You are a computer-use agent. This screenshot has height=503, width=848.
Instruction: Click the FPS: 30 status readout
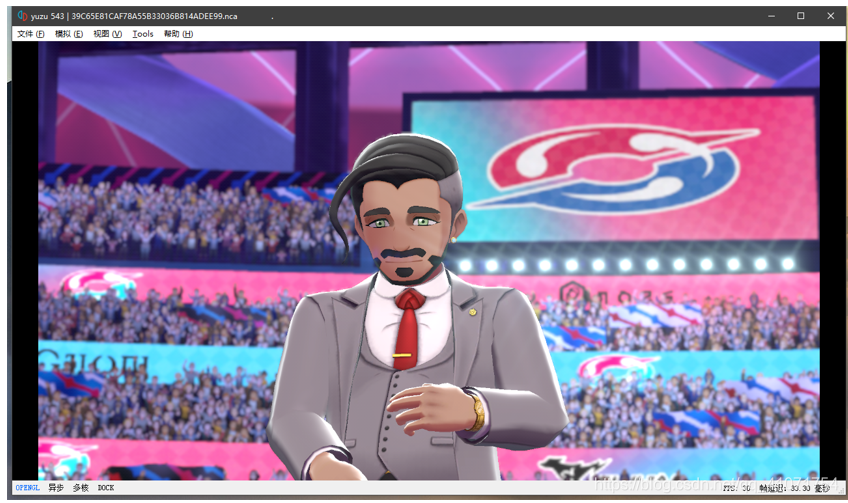pos(737,488)
